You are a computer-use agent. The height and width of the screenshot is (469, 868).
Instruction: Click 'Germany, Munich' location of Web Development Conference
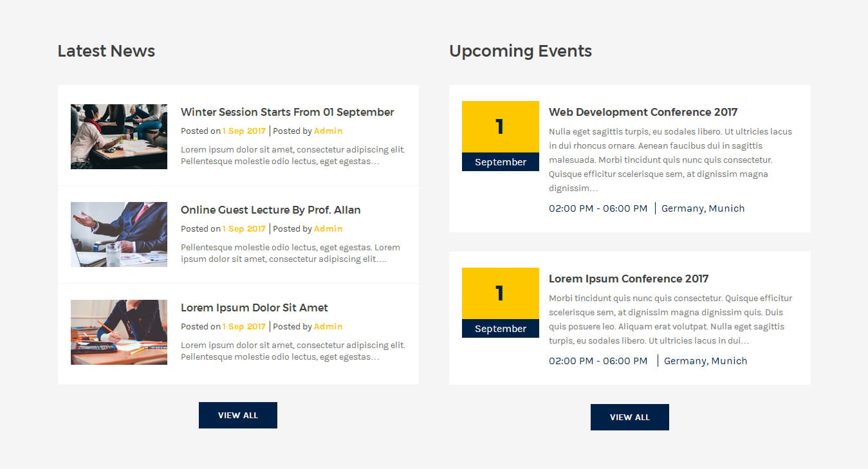[x=703, y=208]
